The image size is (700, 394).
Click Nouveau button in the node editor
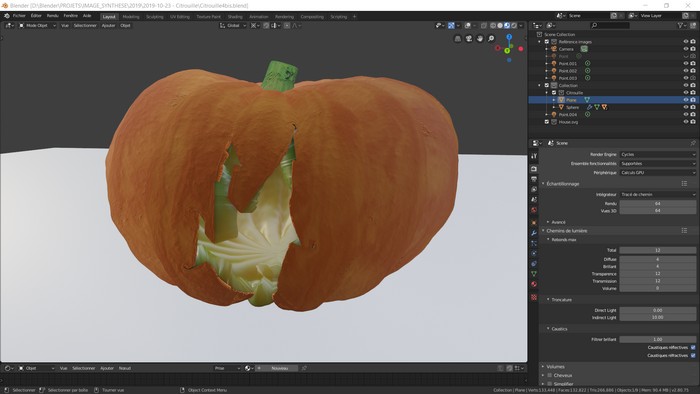coord(280,368)
